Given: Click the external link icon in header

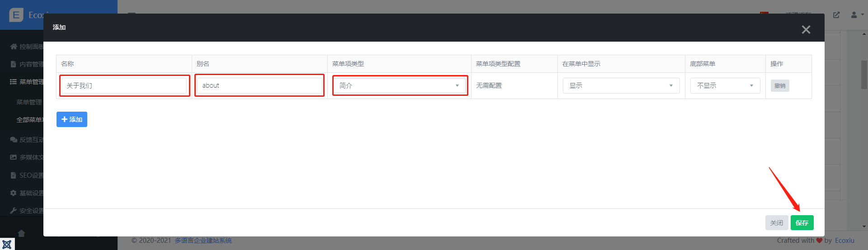Looking at the screenshot, I should pyautogui.click(x=836, y=15).
